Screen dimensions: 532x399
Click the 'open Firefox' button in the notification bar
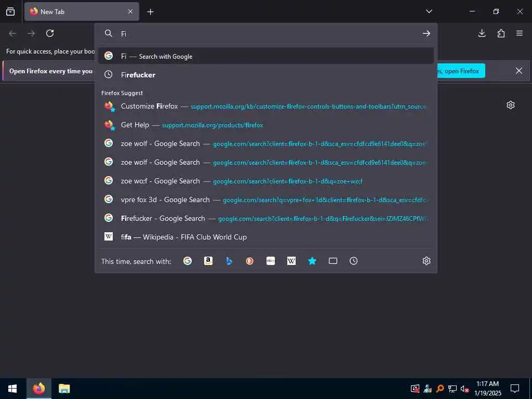click(x=461, y=71)
